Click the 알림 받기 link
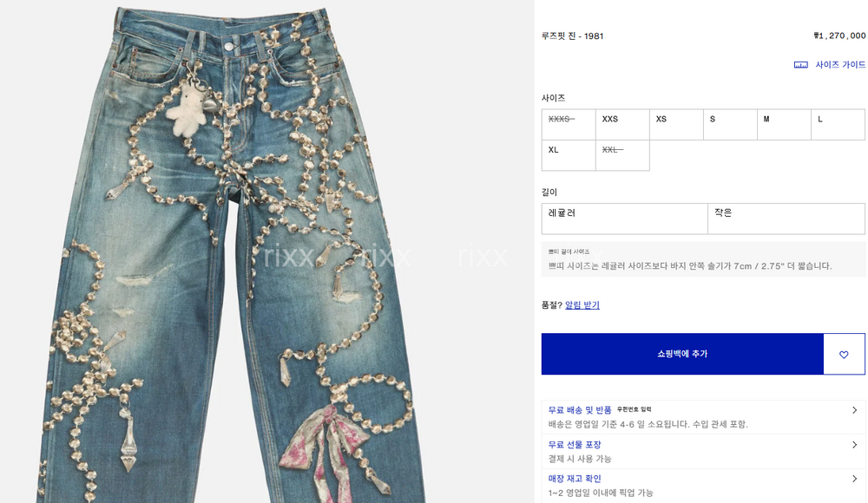Image resolution: width=868 pixels, height=503 pixels. [582, 305]
